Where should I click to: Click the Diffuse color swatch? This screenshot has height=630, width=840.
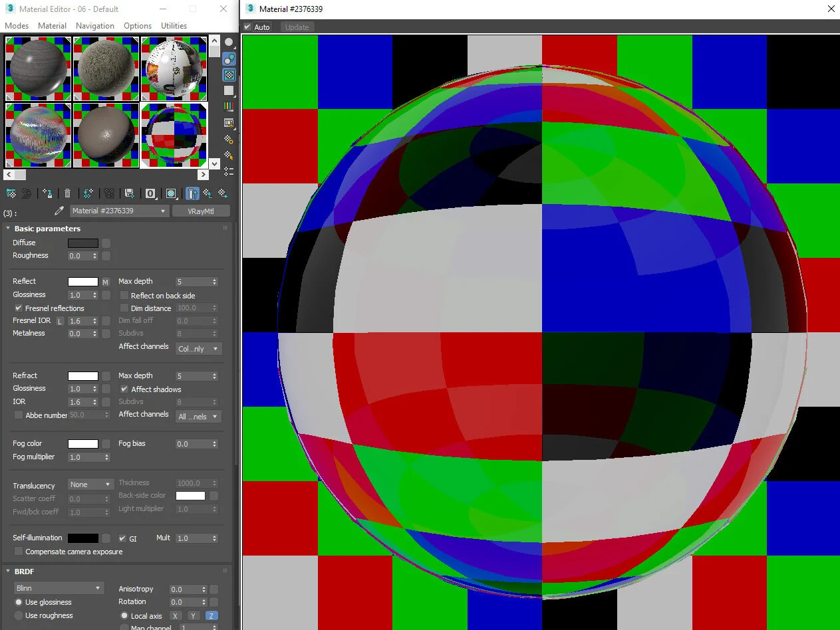(83, 243)
